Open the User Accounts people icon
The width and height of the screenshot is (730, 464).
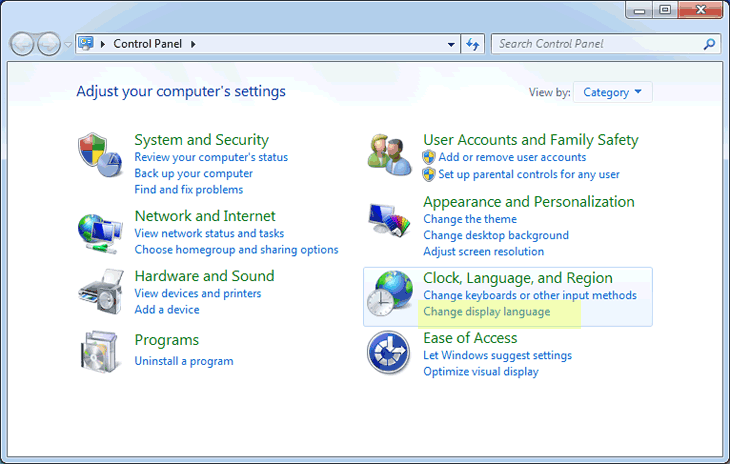[389, 155]
